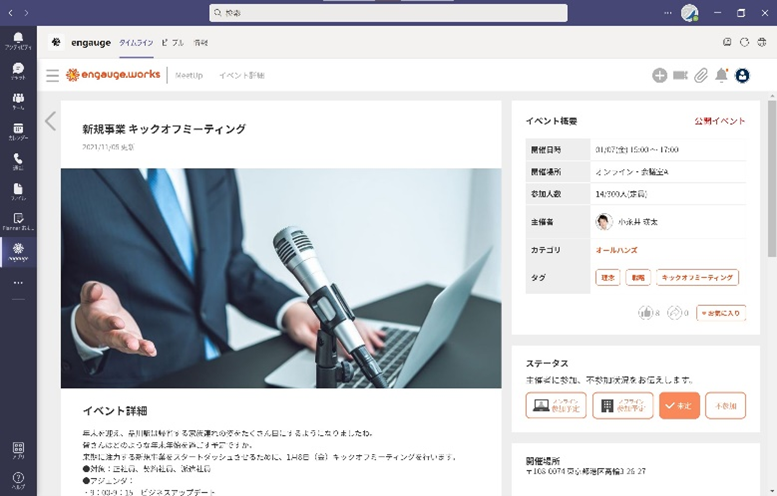Go back with Teams history arrow
The width and height of the screenshot is (777, 496).
tap(11, 13)
